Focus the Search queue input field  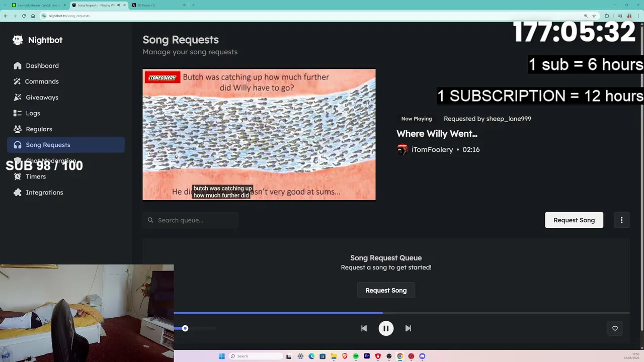190,220
